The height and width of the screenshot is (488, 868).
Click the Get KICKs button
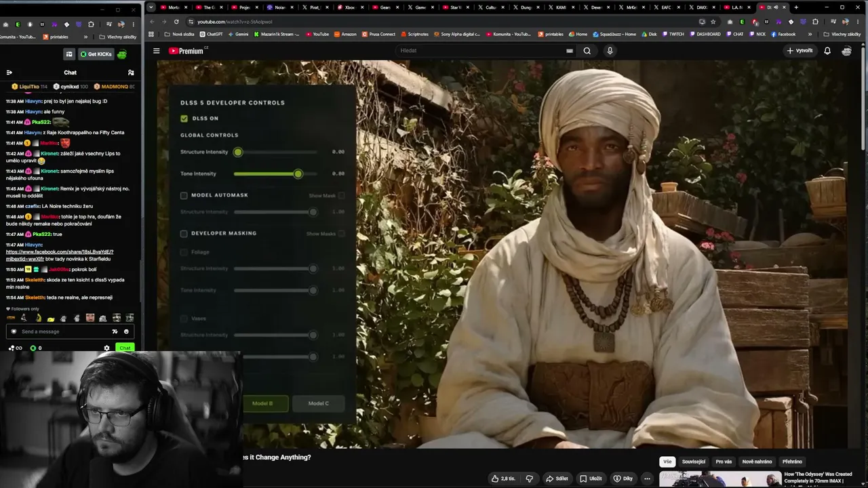[96, 54]
